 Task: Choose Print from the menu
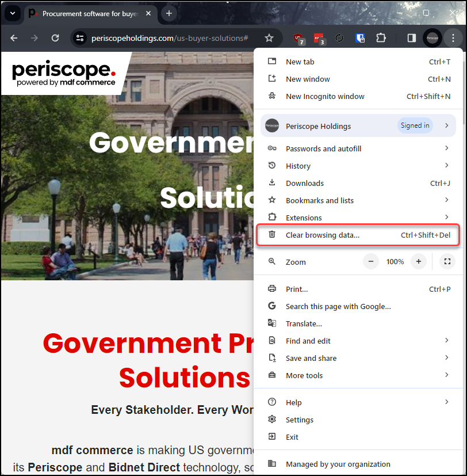point(358,289)
